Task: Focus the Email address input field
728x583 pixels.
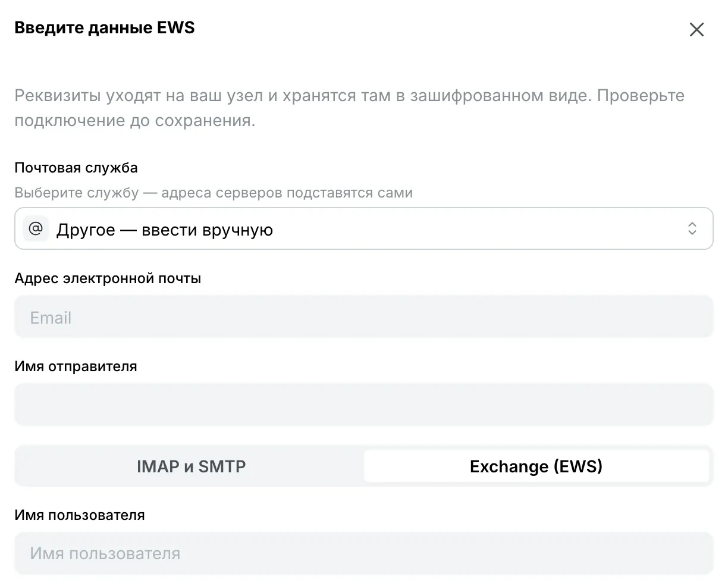Action: [364, 317]
